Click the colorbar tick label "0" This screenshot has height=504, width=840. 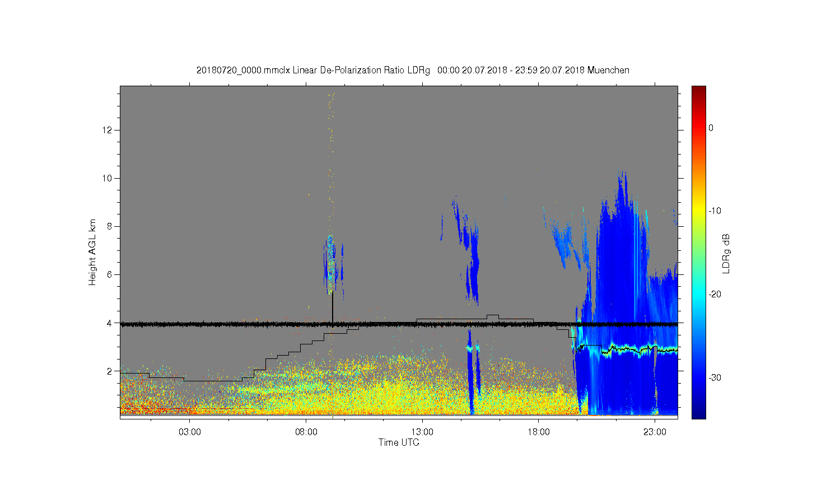coord(711,128)
